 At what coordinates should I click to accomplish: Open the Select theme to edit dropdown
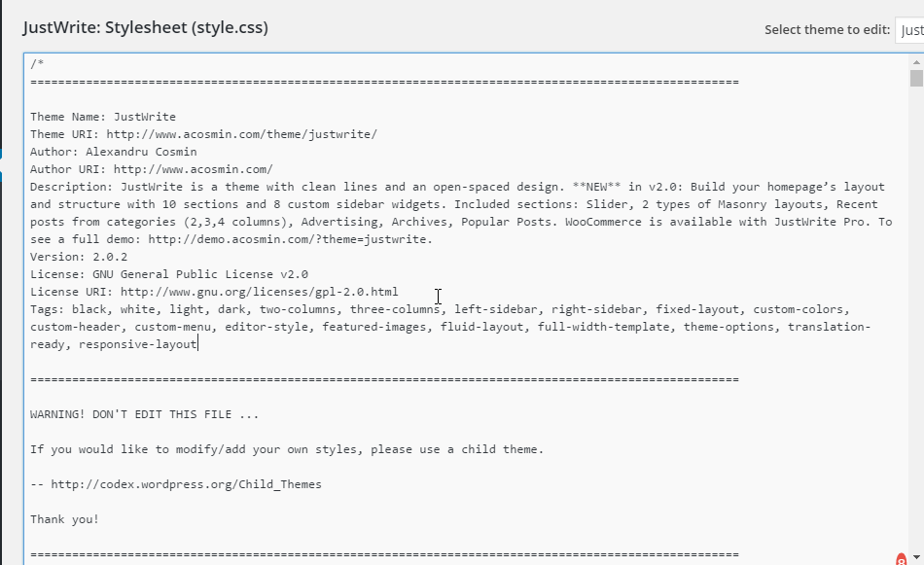(909, 30)
